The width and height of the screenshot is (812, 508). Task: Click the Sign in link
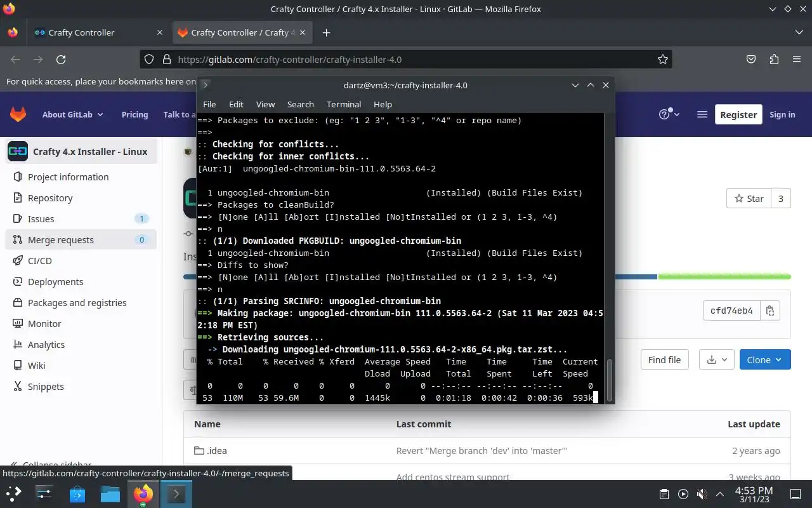[x=782, y=114]
